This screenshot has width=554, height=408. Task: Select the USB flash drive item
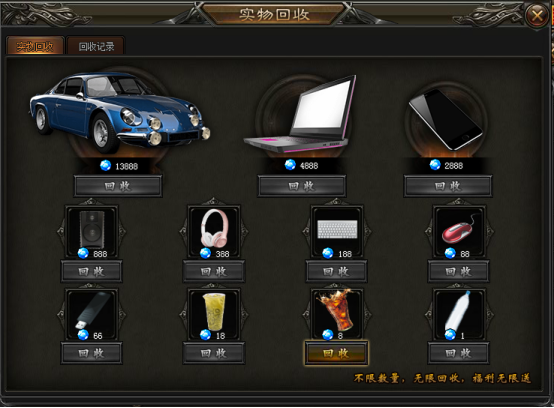pos(93,310)
